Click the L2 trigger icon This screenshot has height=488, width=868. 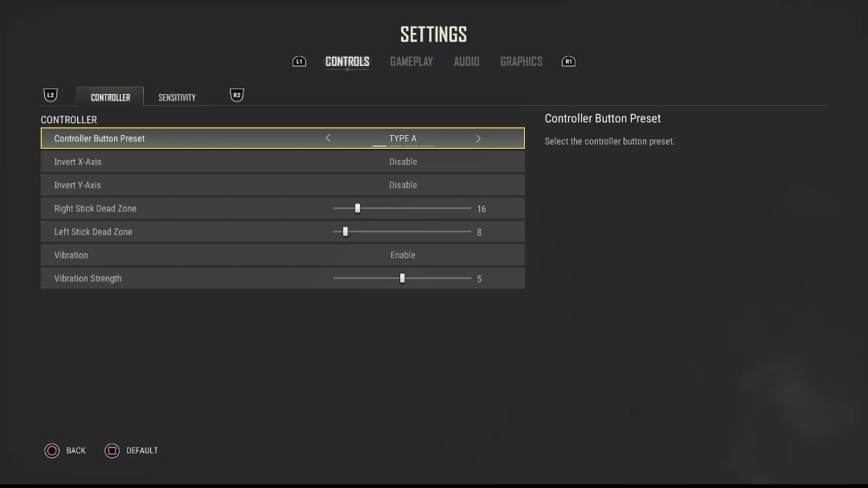click(51, 96)
